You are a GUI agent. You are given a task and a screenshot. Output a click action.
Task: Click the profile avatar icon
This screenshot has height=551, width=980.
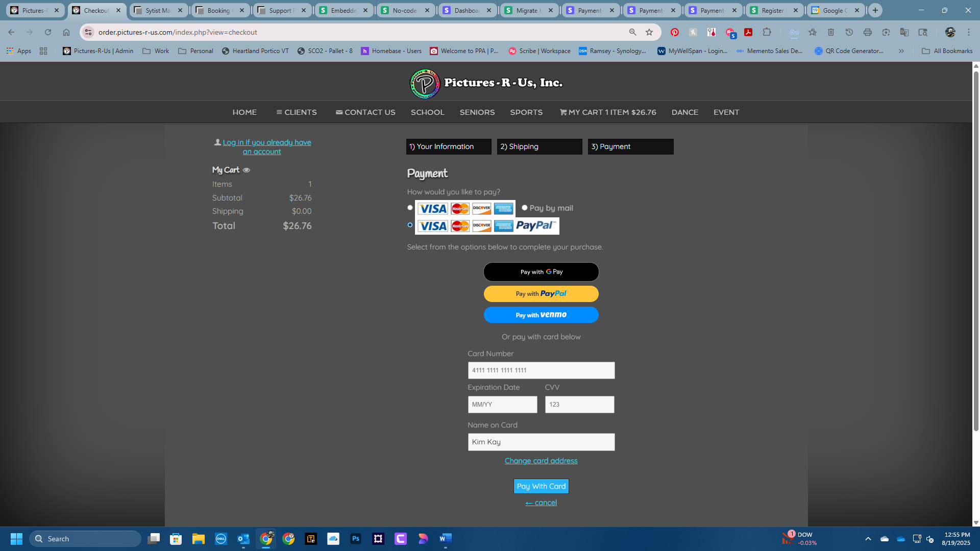pos(950,32)
